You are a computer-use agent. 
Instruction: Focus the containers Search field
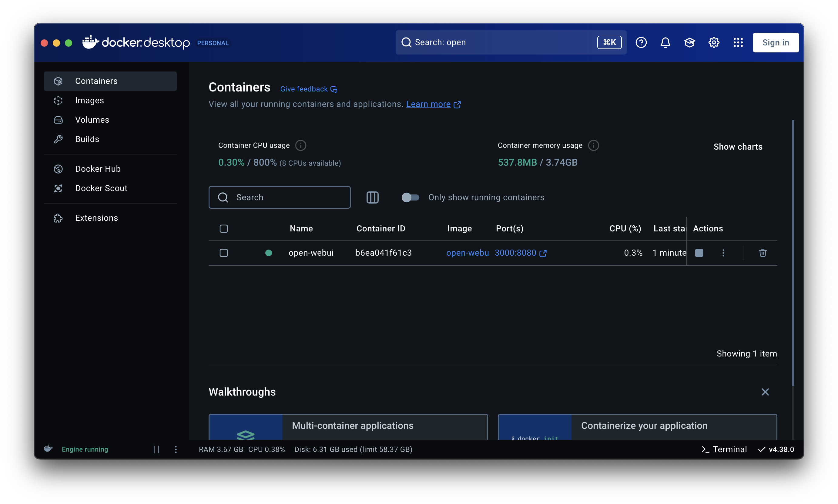pyautogui.click(x=280, y=197)
